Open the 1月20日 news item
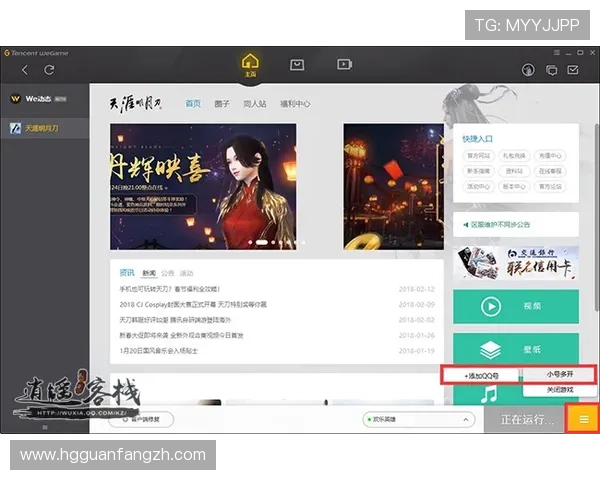This screenshot has height=480, width=600. (x=277, y=351)
